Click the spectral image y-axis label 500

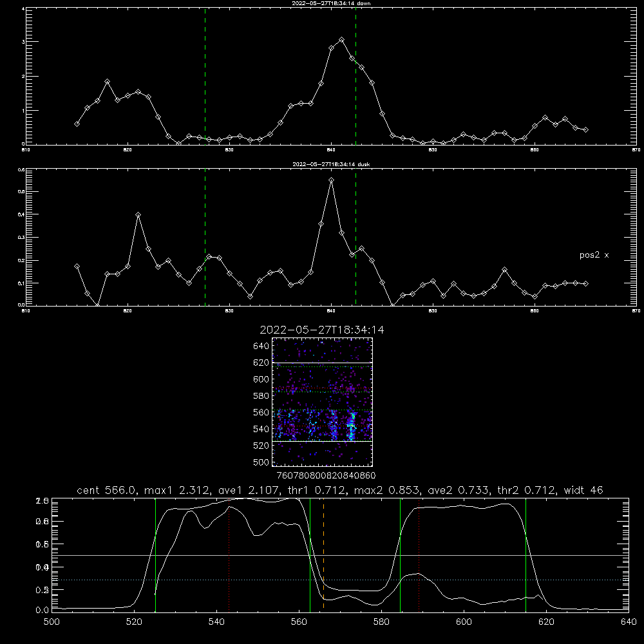[x=261, y=462]
